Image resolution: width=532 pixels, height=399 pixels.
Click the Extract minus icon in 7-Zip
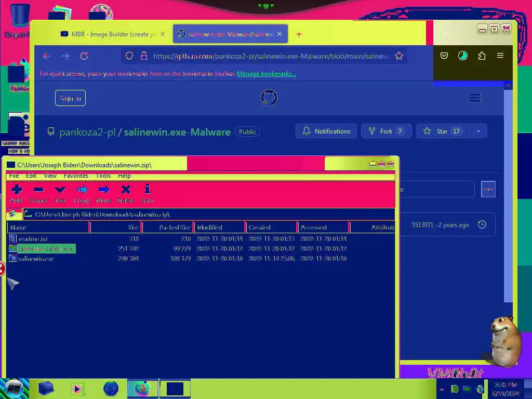[38, 189]
